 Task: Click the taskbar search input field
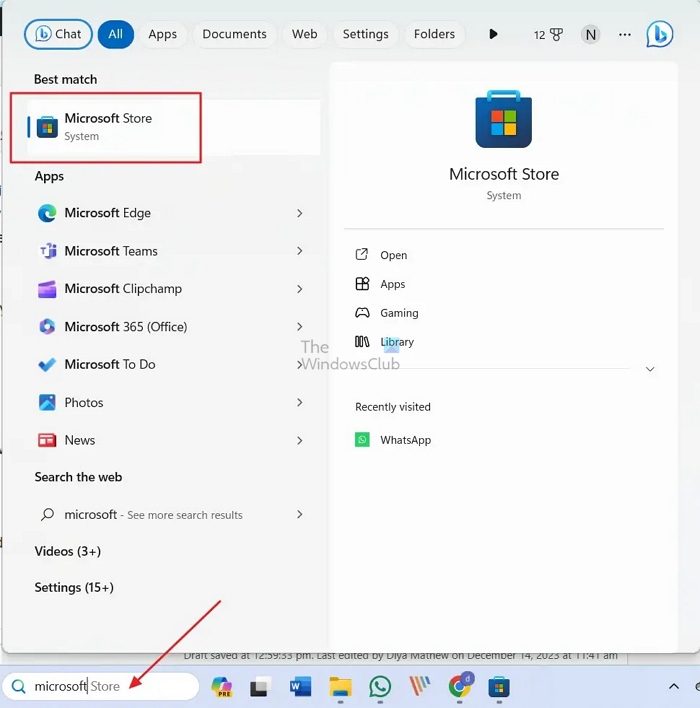tap(101, 686)
